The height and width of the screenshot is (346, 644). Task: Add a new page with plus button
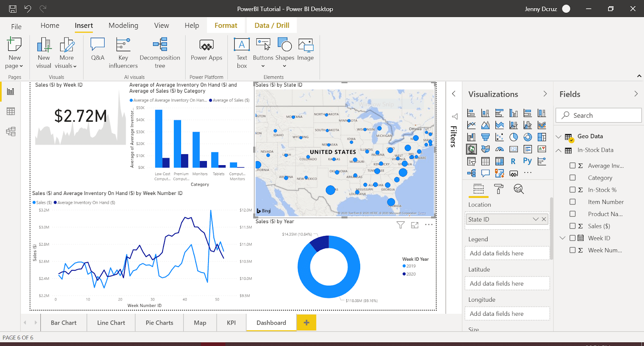pyautogui.click(x=306, y=323)
